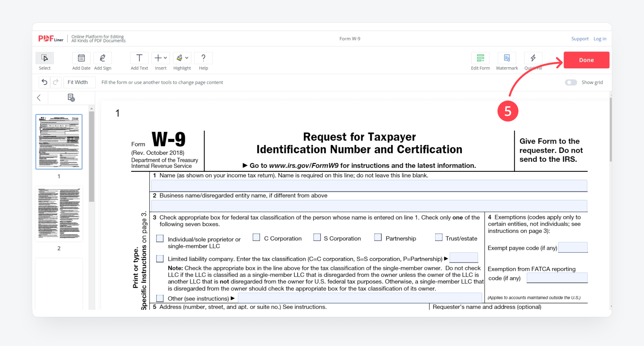Click the Log in link

point(600,39)
